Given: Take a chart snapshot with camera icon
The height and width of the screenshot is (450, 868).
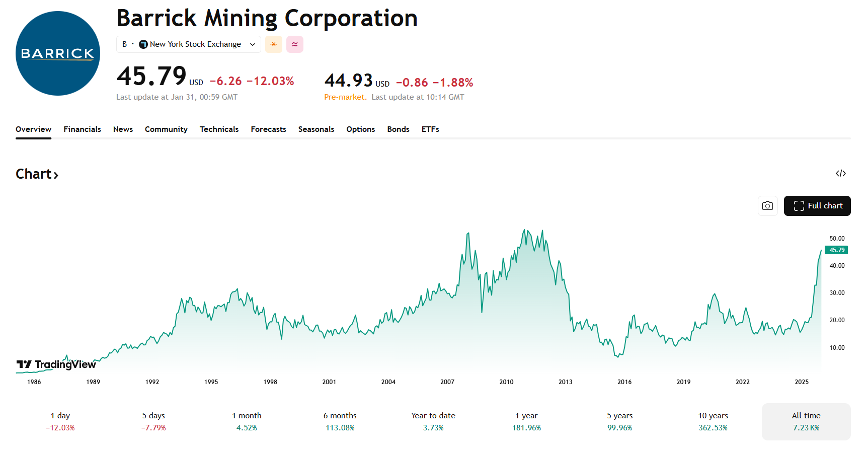Looking at the screenshot, I should (768, 206).
